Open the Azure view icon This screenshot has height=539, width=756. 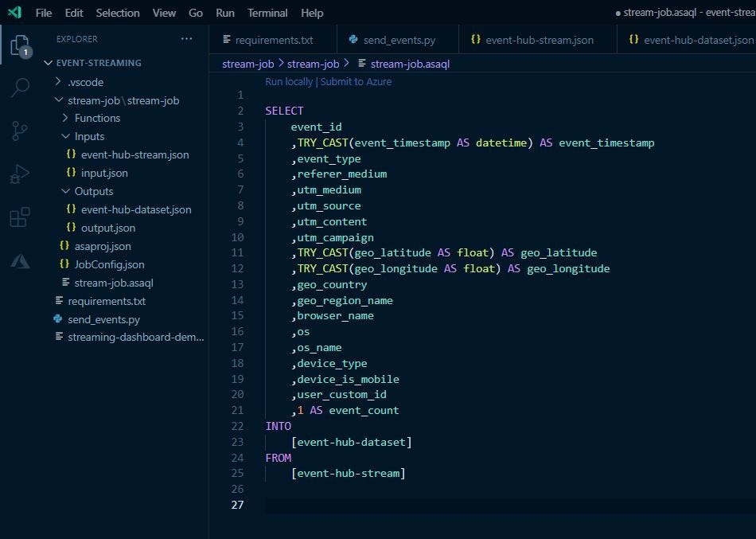20,260
